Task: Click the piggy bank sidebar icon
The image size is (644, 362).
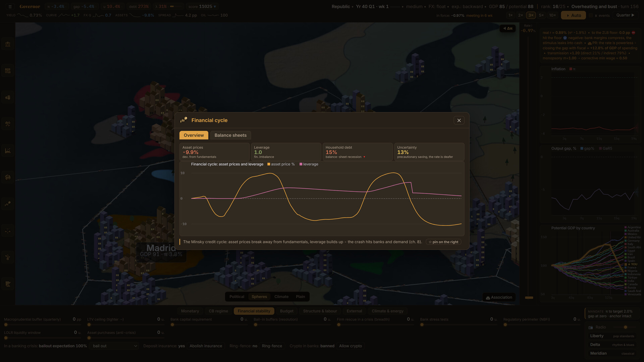Action: [8, 97]
